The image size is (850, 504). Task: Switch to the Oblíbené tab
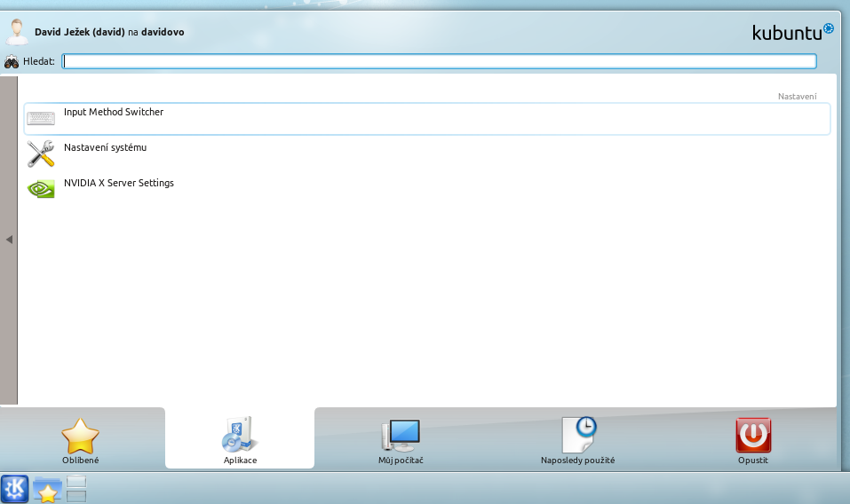pos(80,439)
